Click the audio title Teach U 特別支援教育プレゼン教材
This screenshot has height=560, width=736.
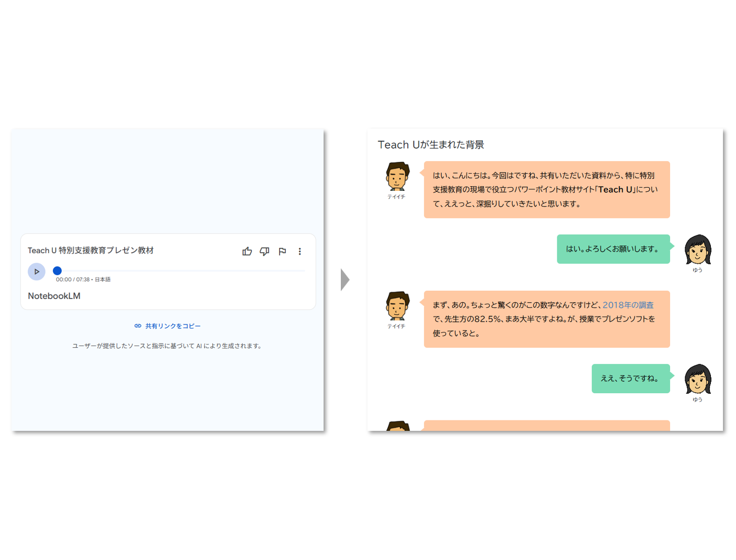[90, 250]
